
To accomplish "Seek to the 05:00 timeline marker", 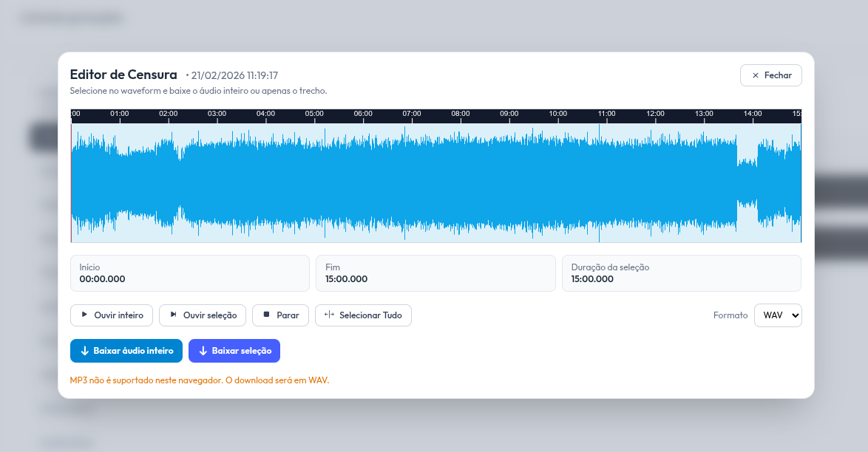I will [x=314, y=114].
